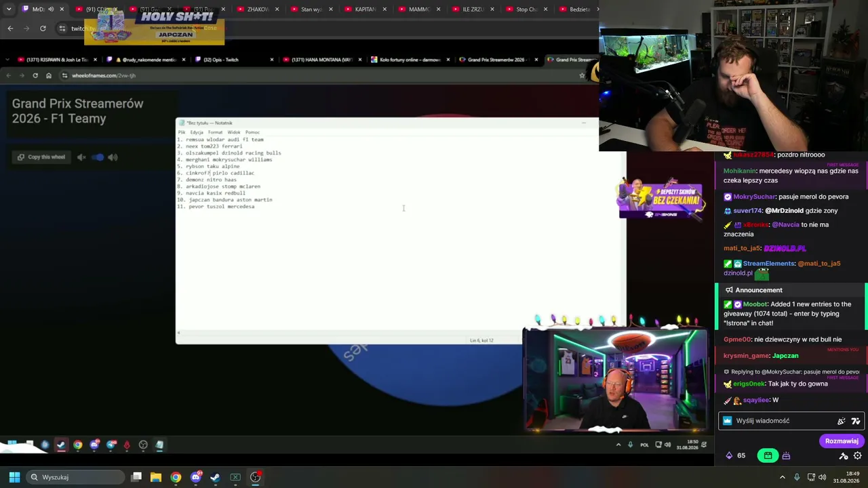Go to home page in the stream browser
Viewport: 868px width, 488px height.
[49, 75]
